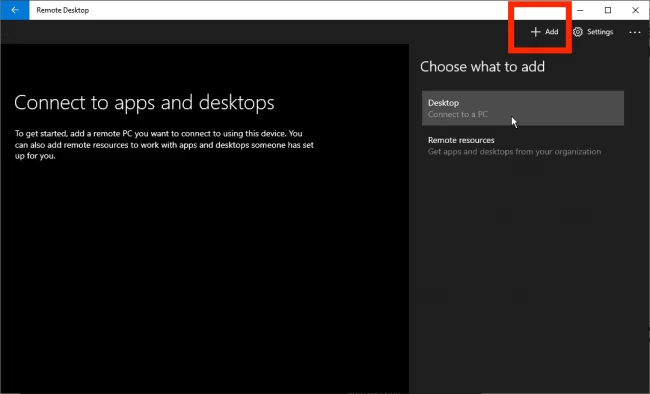Close the Remote Desktop window
The height and width of the screenshot is (394, 650).
coord(635,10)
